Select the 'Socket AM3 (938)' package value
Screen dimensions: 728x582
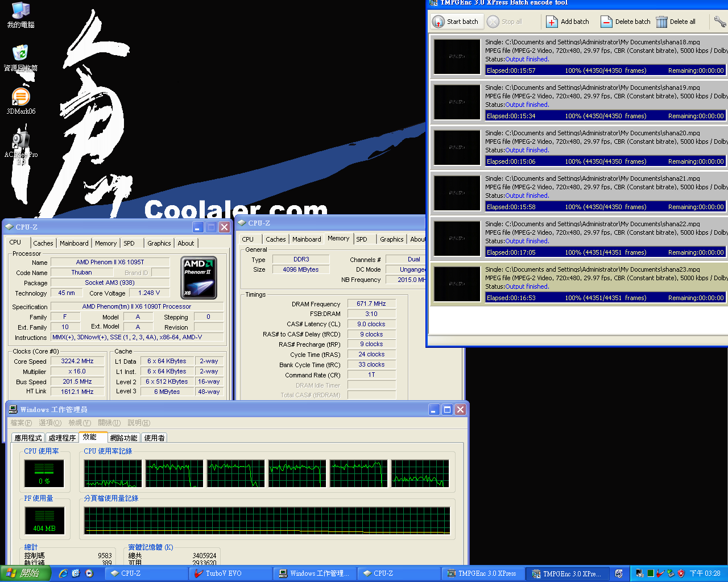pyautogui.click(x=110, y=282)
